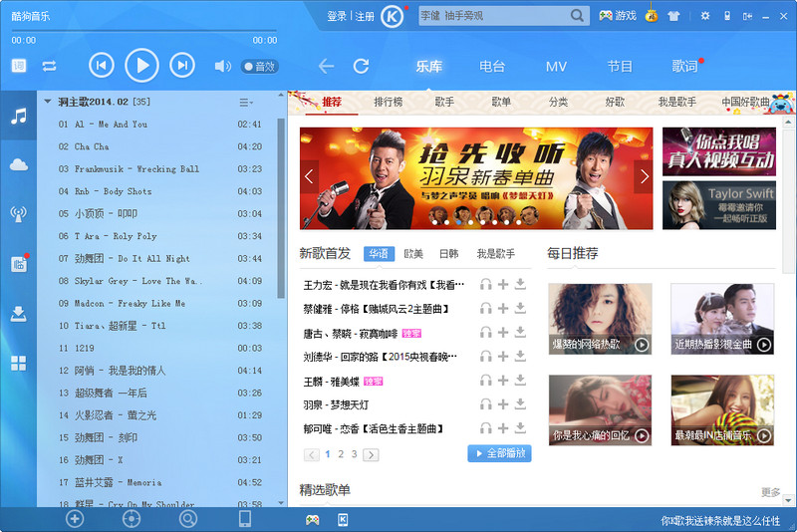This screenshot has width=797, height=532.
Task: Click the playback progress bar
Action: point(139,30)
